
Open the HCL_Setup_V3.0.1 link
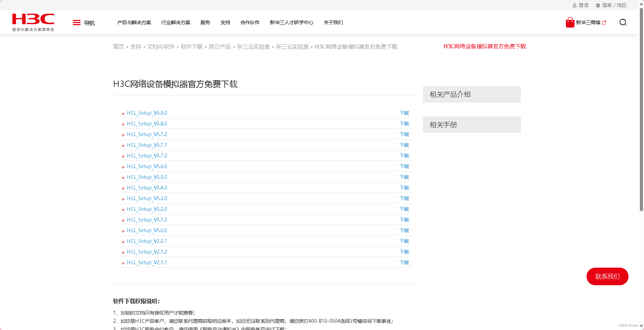click(147, 241)
